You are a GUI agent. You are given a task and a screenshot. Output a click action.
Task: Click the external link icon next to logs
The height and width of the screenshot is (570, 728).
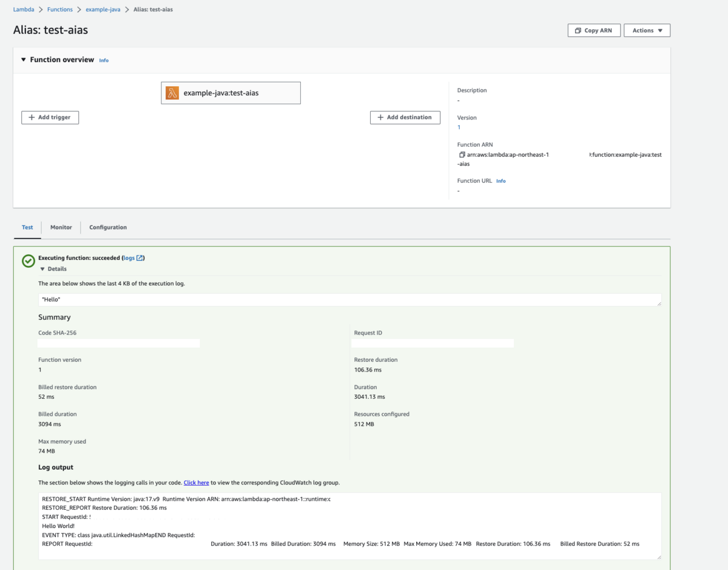[140, 258]
